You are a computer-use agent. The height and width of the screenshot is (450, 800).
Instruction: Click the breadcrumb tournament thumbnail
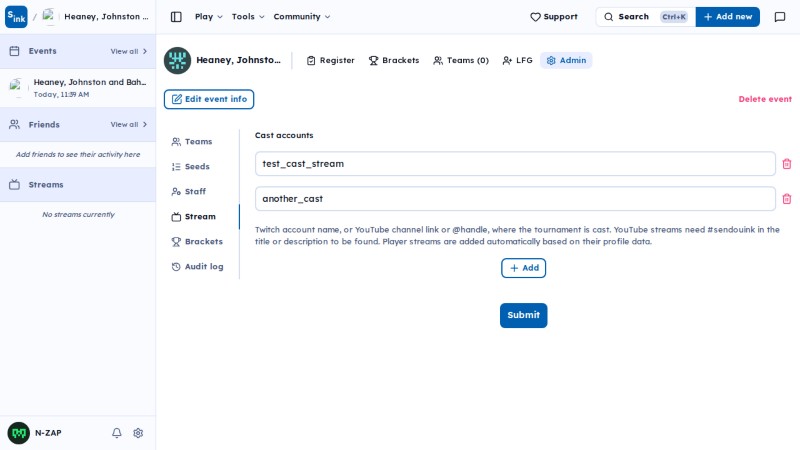49,17
